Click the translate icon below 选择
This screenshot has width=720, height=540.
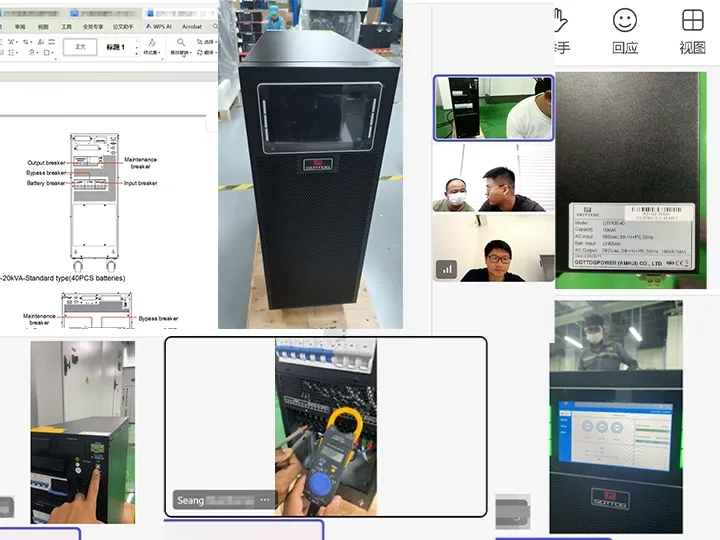(200, 52)
